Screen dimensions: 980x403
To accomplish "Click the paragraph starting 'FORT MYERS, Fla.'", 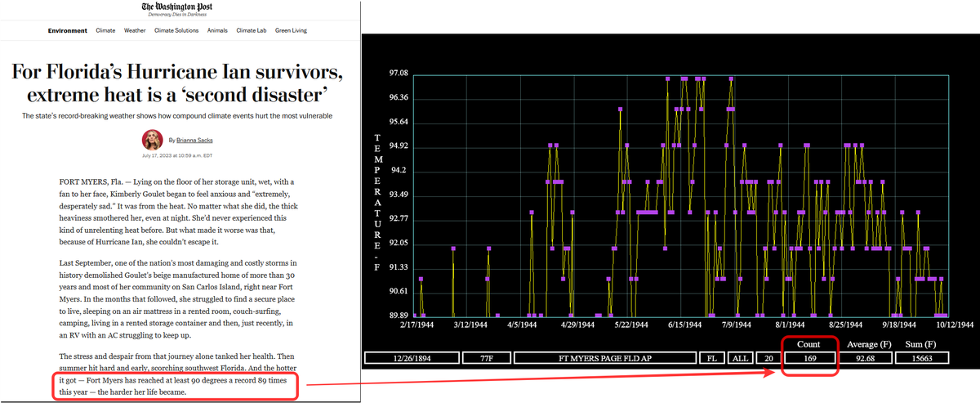I will (177, 212).
